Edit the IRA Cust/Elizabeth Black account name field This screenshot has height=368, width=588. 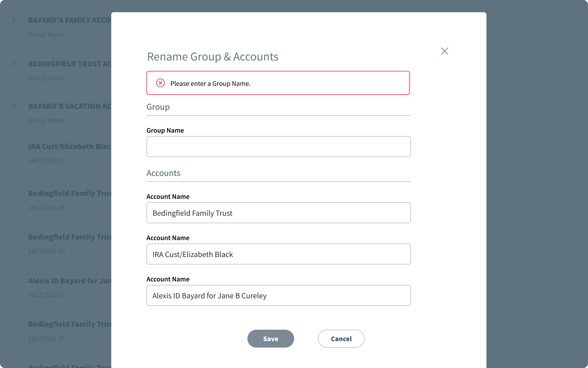pyautogui.click(x=278, y=254)
